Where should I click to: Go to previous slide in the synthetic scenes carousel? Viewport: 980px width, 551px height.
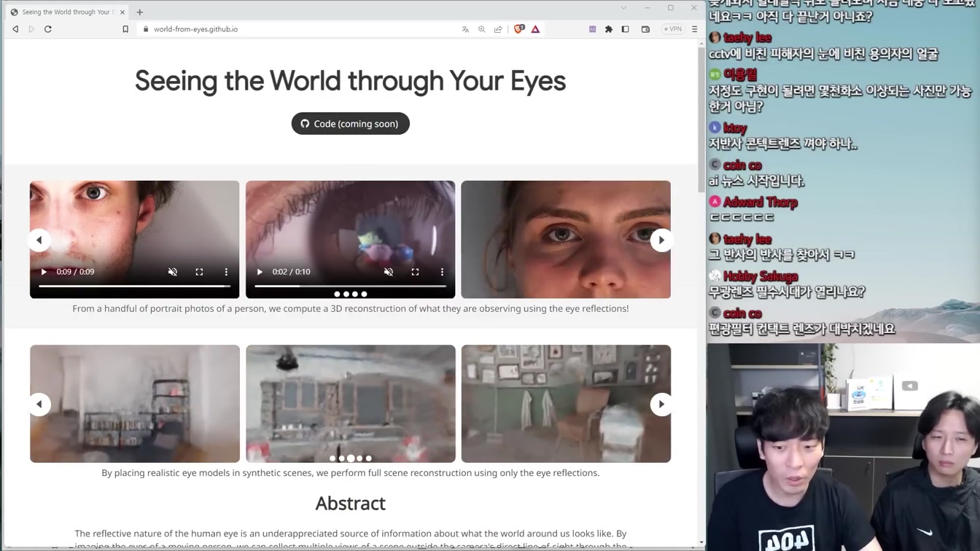[39, 405]
